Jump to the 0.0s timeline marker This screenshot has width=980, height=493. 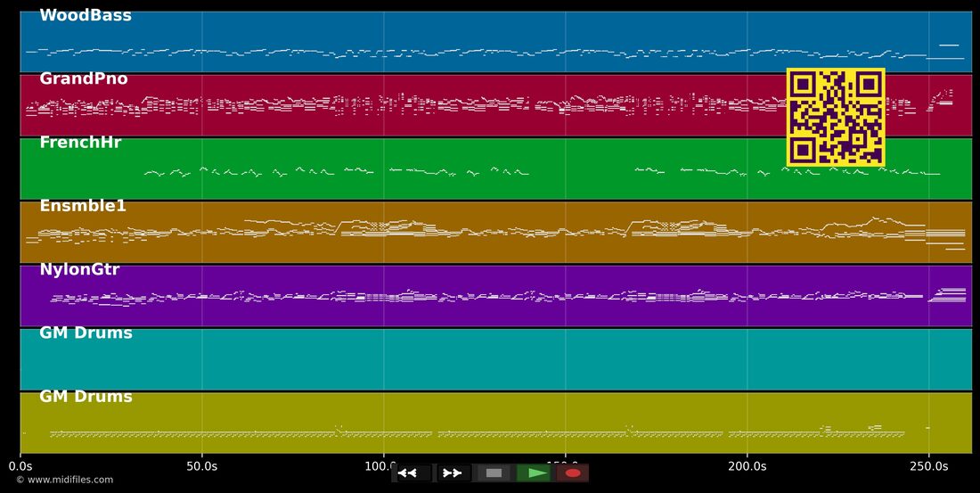tap(20, 466)
